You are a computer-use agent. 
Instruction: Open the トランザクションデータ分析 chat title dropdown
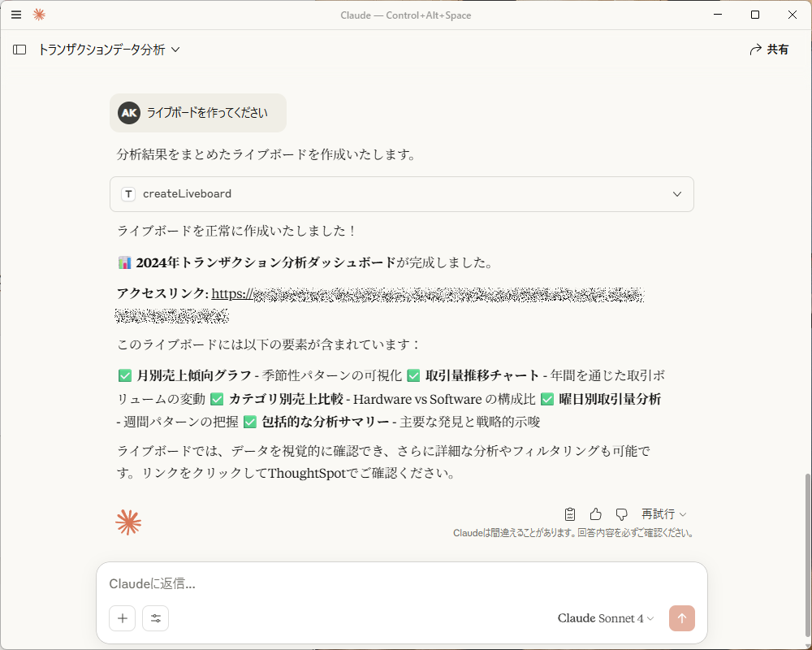click(x=110, y=50)
